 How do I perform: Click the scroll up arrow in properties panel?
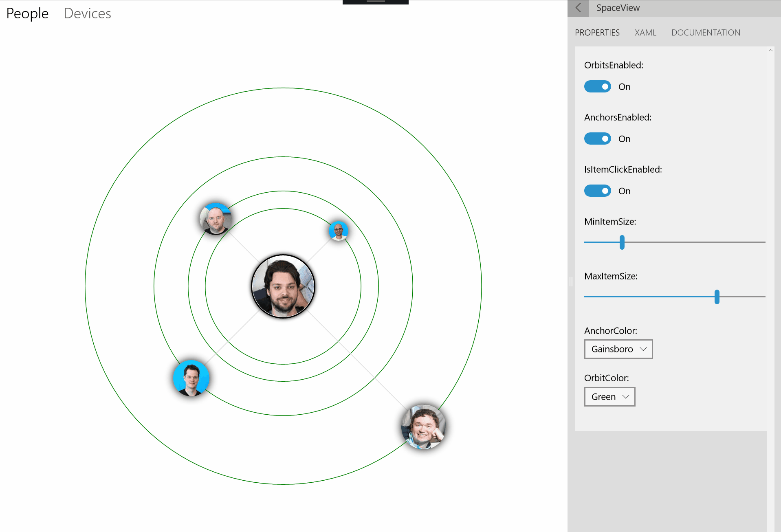click(x=770, y=51)
